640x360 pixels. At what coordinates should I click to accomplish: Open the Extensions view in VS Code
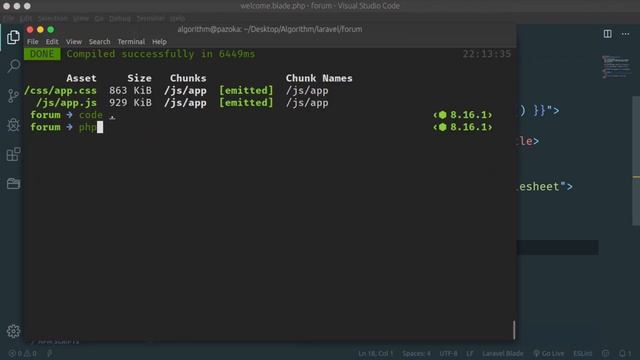(13, 154)
